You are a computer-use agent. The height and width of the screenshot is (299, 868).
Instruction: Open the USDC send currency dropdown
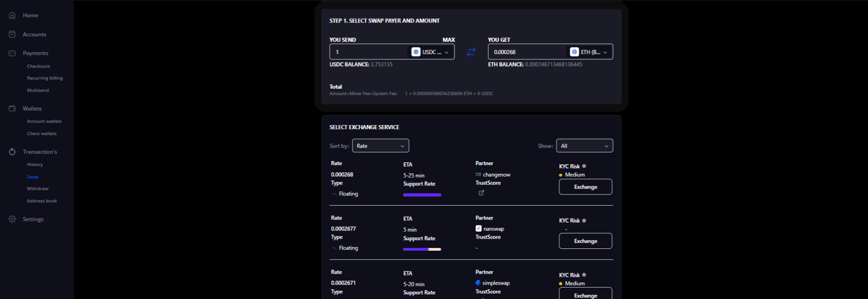click(x=431, y=52)
